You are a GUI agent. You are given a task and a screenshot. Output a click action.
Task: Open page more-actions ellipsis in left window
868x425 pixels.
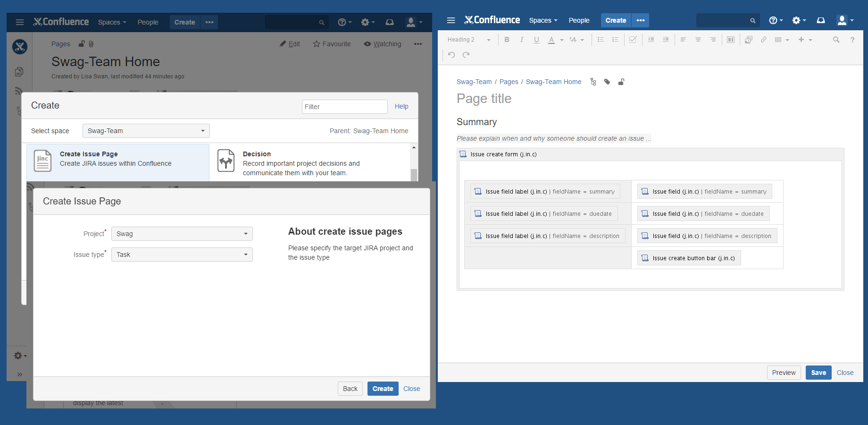[418, 44]
